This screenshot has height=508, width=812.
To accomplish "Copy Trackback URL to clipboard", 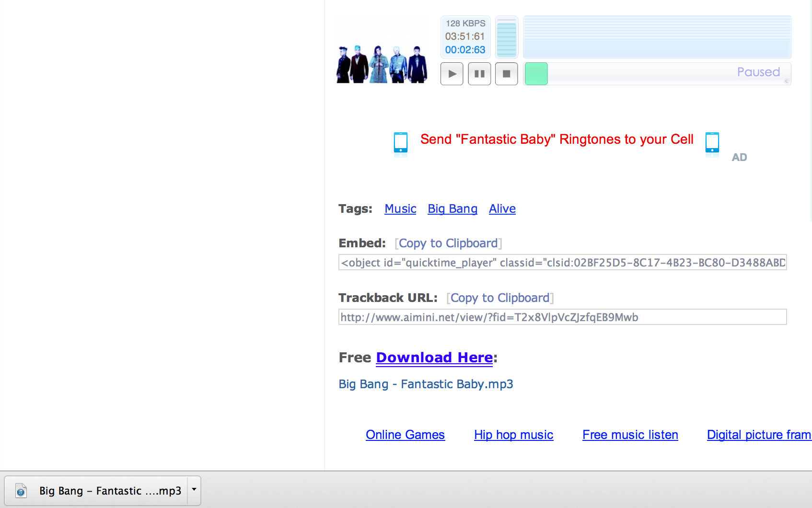I will tap(499, 298).
